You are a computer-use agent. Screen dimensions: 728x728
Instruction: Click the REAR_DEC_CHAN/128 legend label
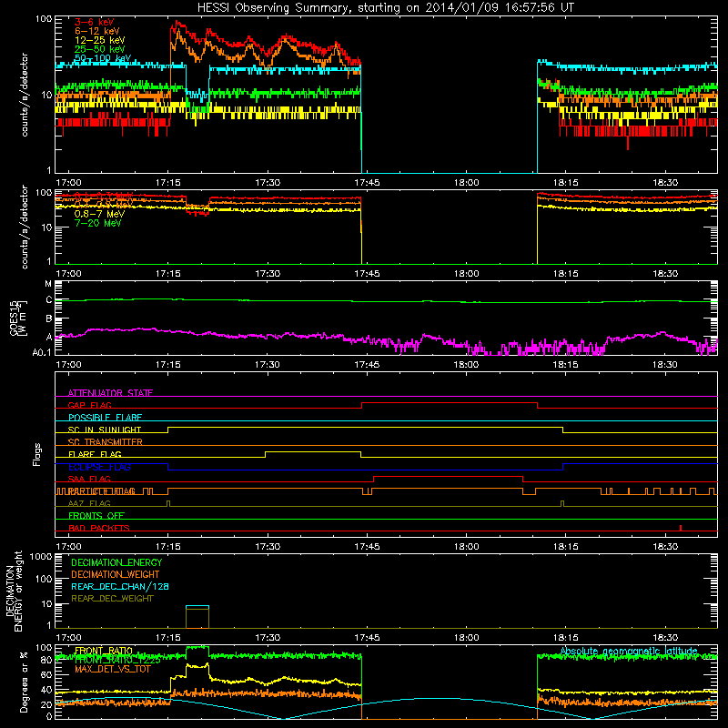[120, 586]
